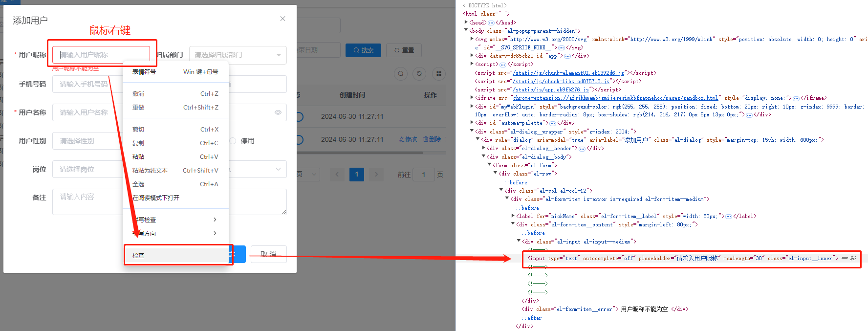Screen dimensions: 868x331
Task: Open the 书写方向 submenu arrow
Action: point(215,233)
